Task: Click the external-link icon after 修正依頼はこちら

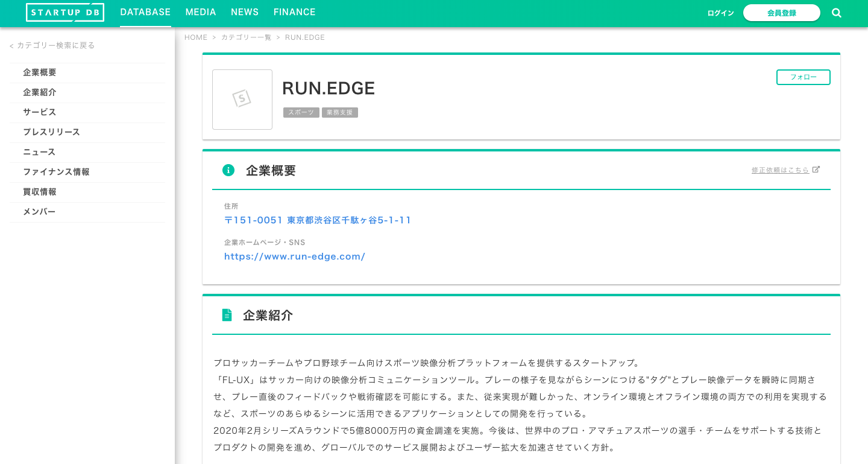Action: point(817,169)
